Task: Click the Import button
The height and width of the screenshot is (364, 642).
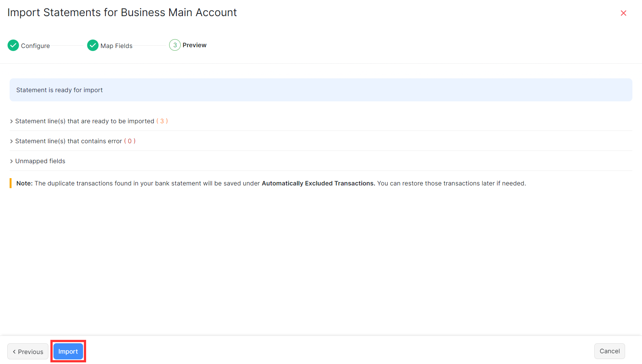Action: (x=68, y=351)
